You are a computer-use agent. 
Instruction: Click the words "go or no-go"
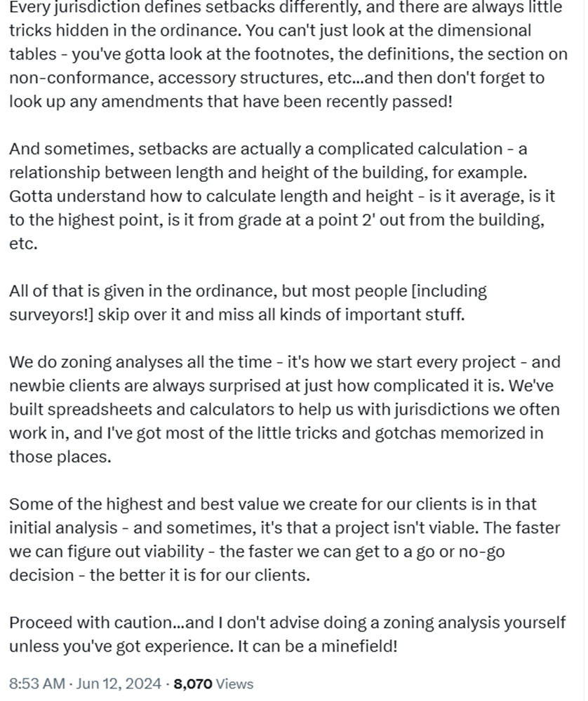coord(465,552)
